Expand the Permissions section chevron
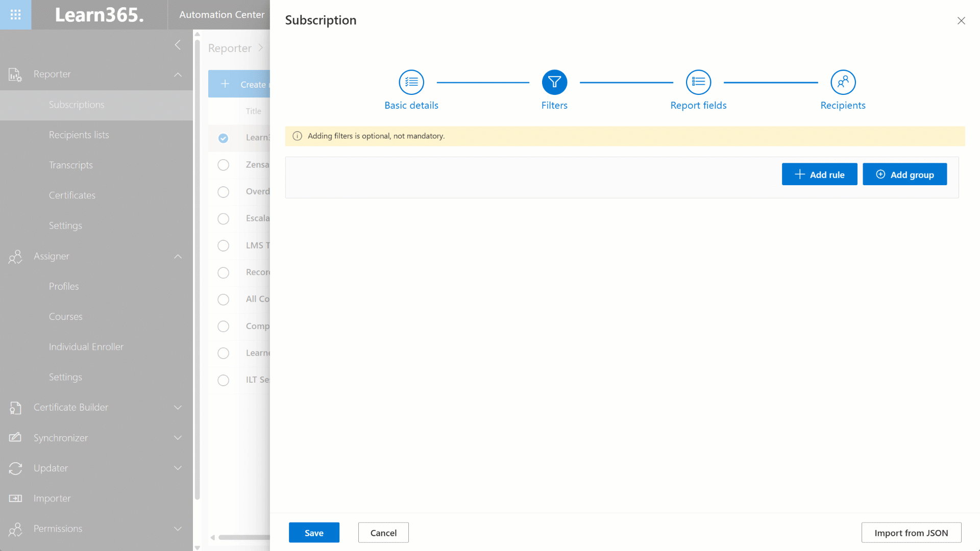980x551 pixels. pyautogui.click(x=178, y=529)
